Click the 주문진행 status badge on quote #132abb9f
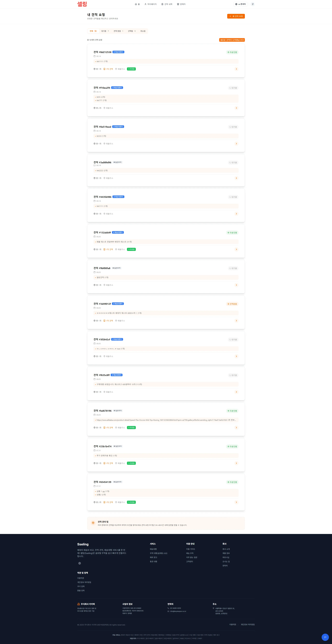This screenshot has width=332, height=644. coord(232,233)
